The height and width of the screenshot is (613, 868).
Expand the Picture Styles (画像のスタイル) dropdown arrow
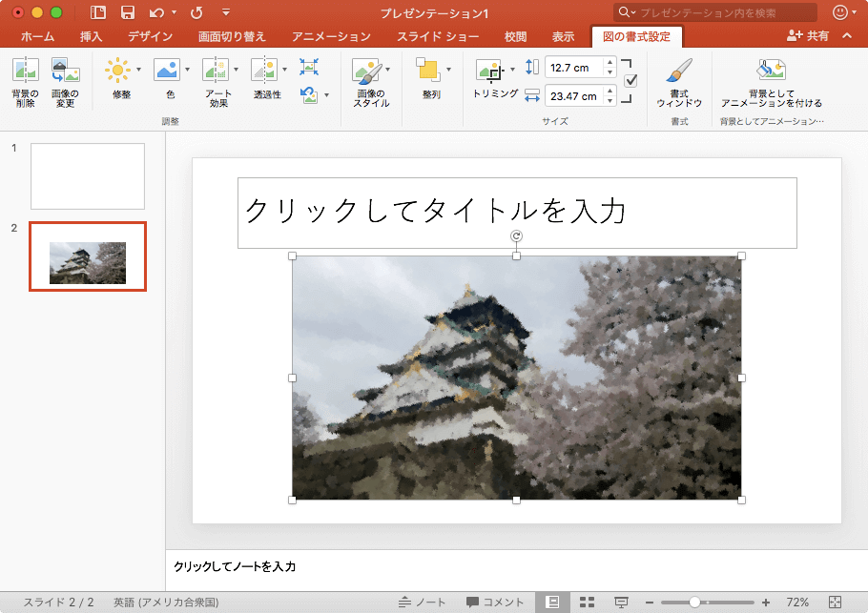(387, 70)
